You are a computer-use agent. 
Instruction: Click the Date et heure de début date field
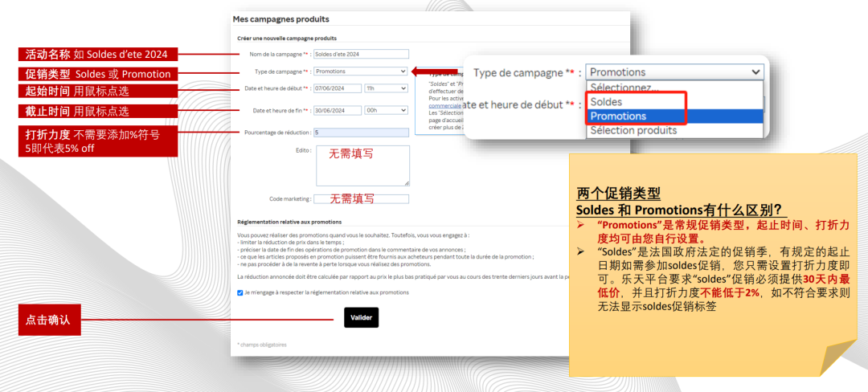[337, 88]
